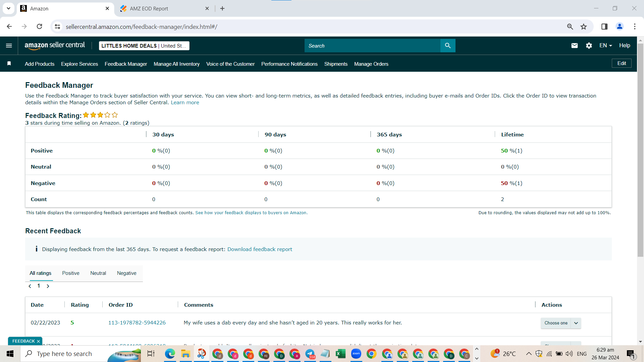
Task: Open the Windows Start menu
Action: click(x=10, y=354)
